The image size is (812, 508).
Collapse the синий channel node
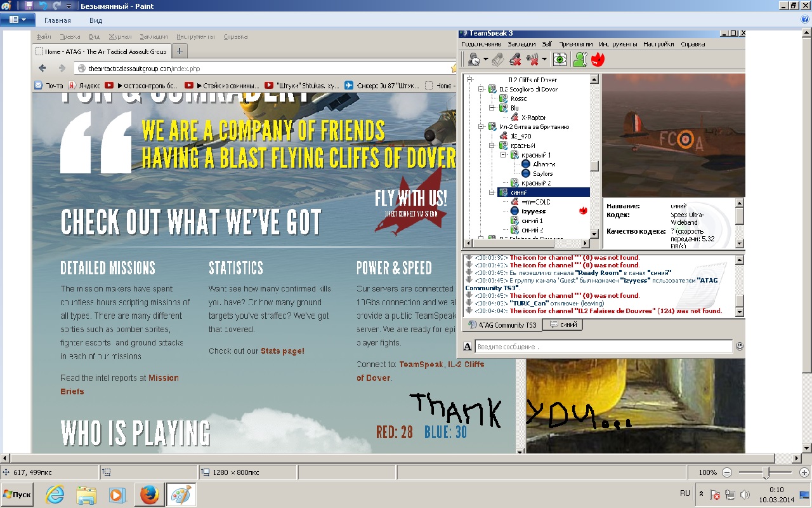[492, 192]
